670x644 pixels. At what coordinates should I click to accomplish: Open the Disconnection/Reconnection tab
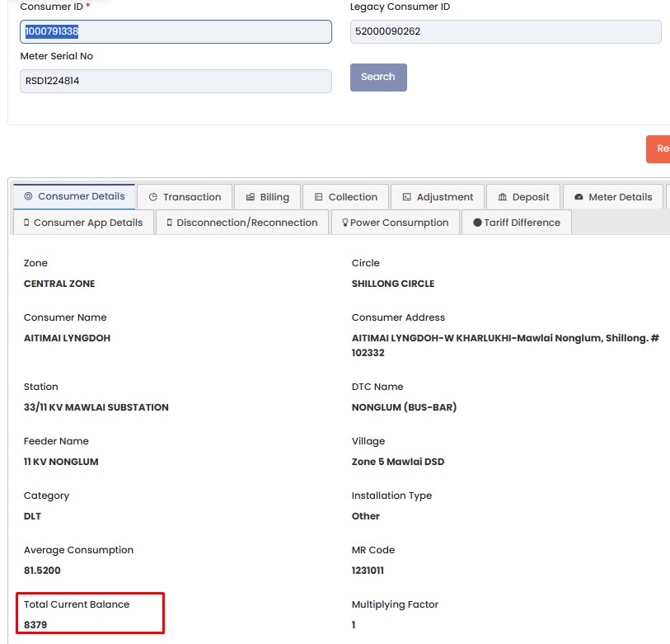tap(241, 223)
